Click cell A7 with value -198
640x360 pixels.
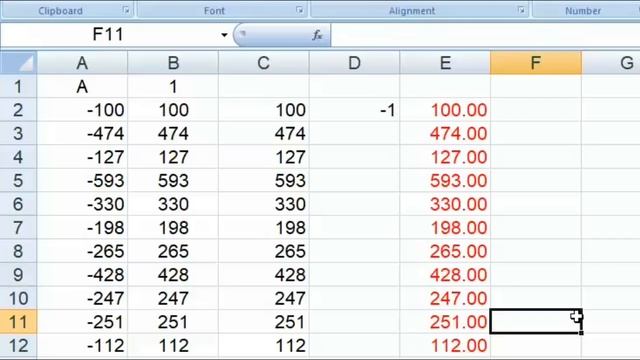coord(82,228)
